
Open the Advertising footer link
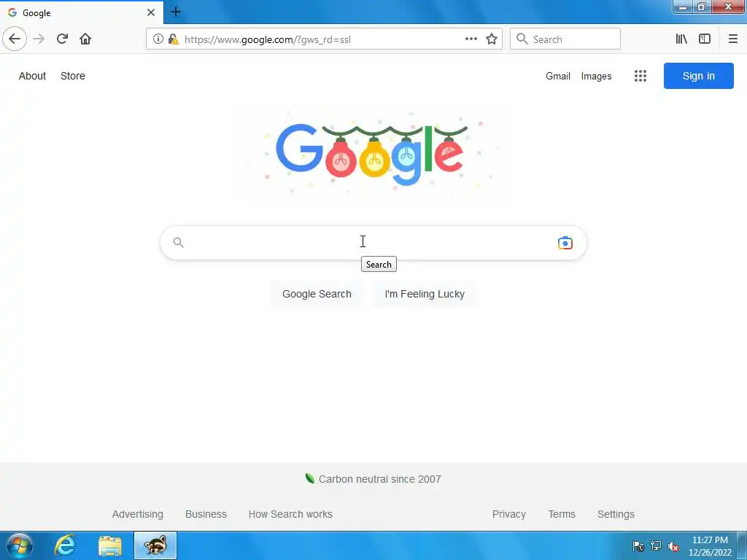(x=138, y=514)
